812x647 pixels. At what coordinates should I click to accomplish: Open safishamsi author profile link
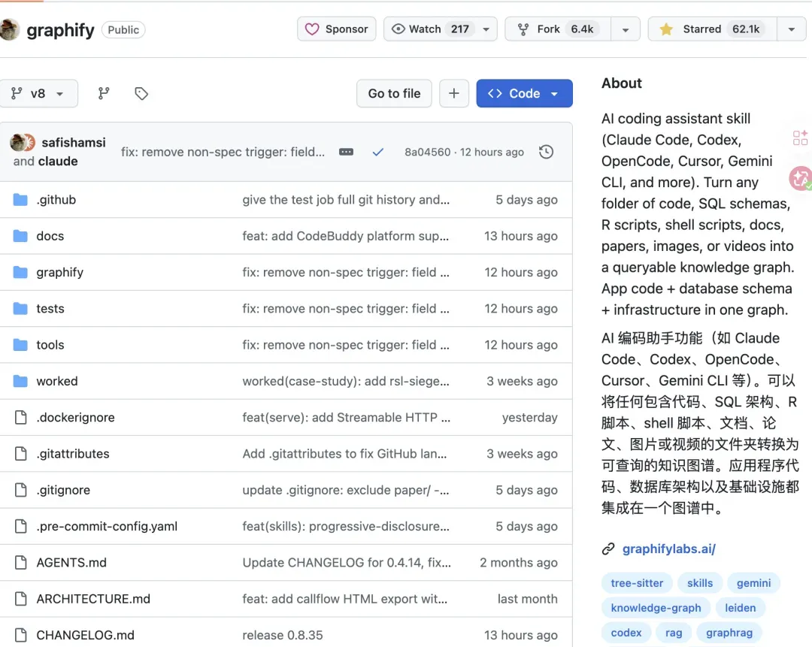tap(74, 142)
